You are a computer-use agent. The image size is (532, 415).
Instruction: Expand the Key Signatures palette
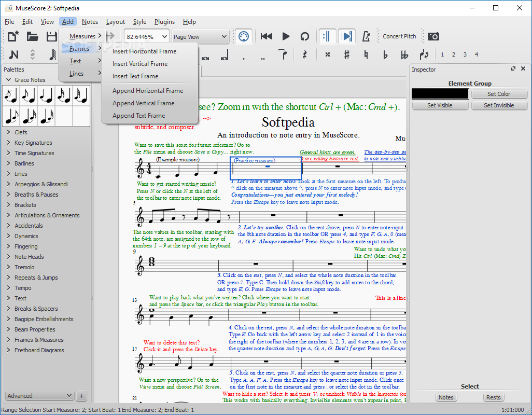[9, 143]
